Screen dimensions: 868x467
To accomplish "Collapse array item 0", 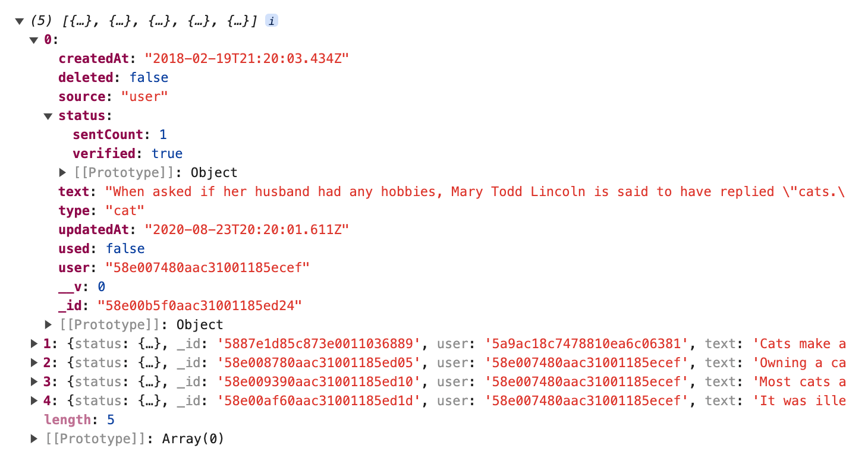I will point(34,40).
